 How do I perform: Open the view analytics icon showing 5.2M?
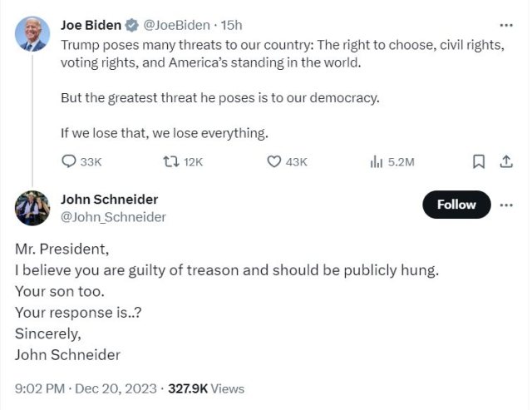point(376,162)
